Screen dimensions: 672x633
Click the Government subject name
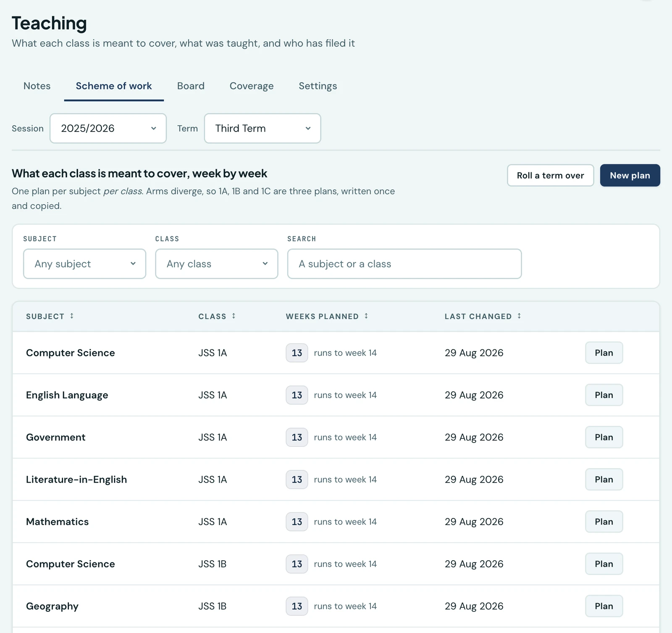[x=56, y=437]
